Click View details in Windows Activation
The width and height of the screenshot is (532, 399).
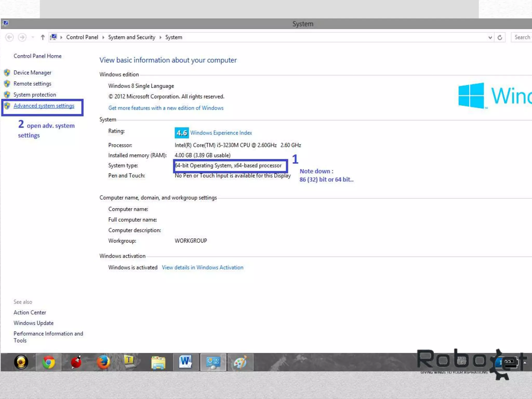(202, 268)
